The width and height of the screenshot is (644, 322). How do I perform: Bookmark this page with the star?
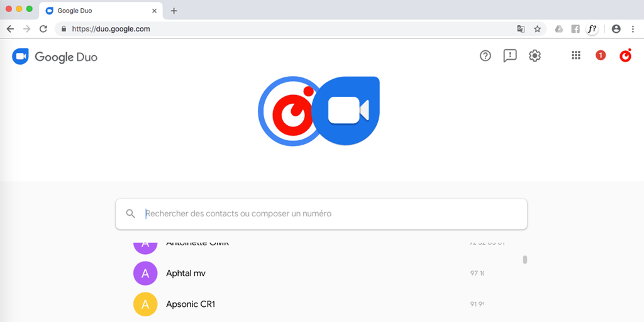tap(537, 29)
